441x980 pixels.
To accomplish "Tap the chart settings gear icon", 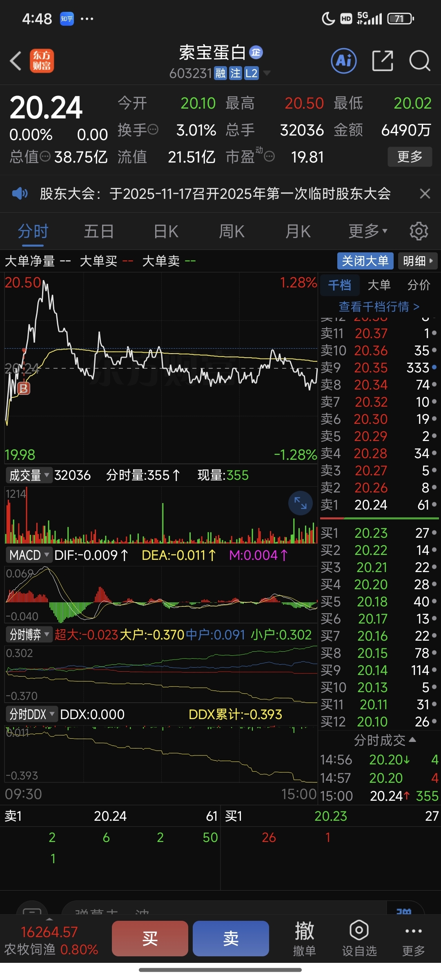I will tap(419, 231).
